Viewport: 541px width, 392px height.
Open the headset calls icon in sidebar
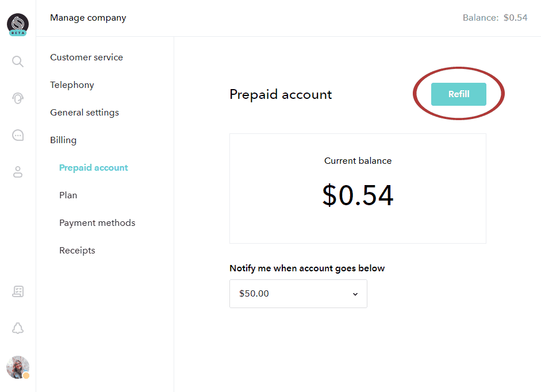pyautogui.click(x=18, y=98)
